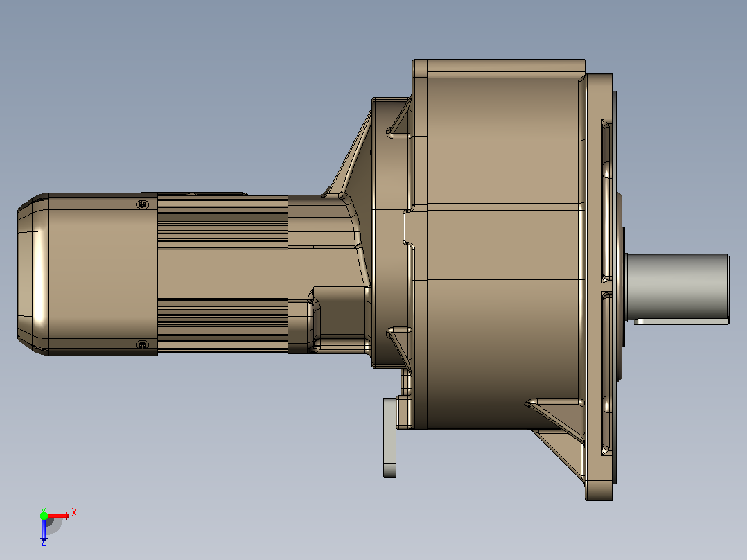Select the upper screw on the motor cover
This screenshot has height=560, width=747.
point(142,204)
